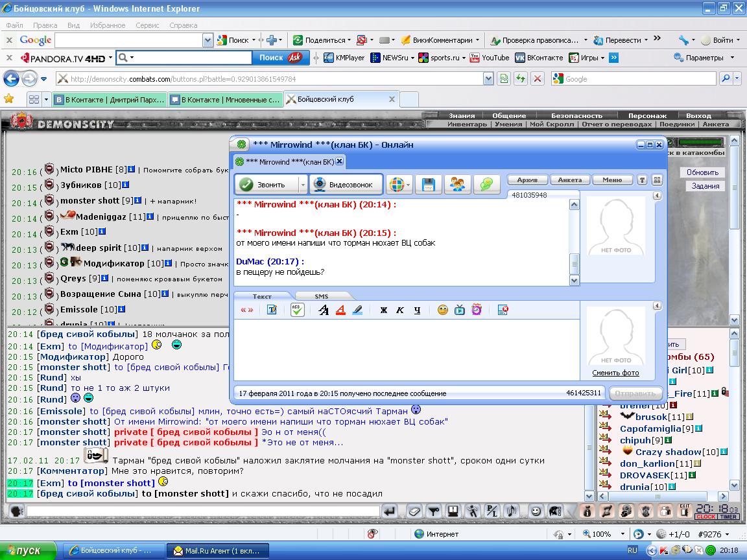Viewport: 747px width, 560px height.
Task: Click the stop loading red X icon
Action: point(538,78)
